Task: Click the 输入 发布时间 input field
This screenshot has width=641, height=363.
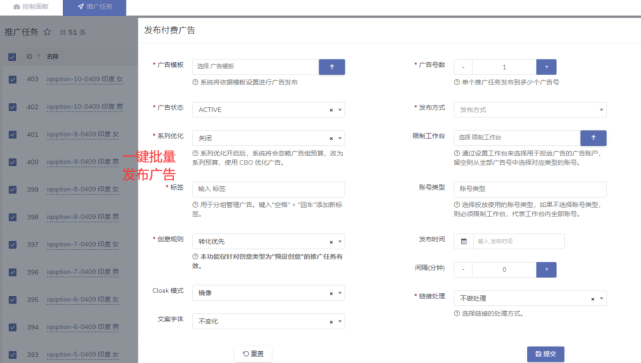Action: point(519,242)
